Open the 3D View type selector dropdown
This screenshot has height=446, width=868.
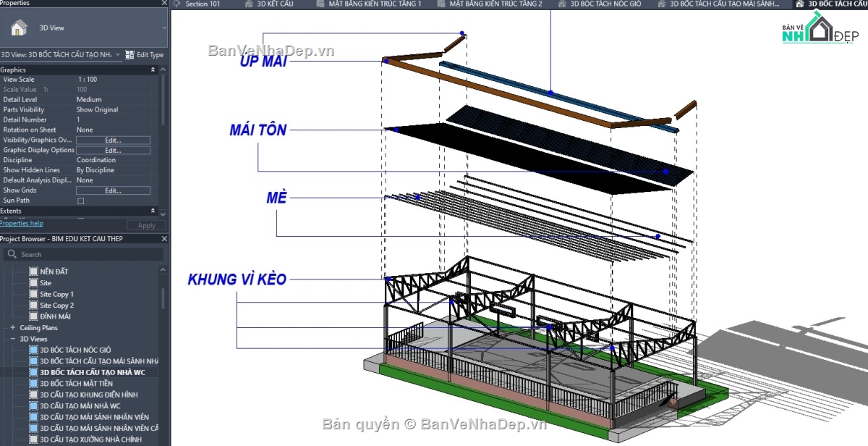pos(116,54)
